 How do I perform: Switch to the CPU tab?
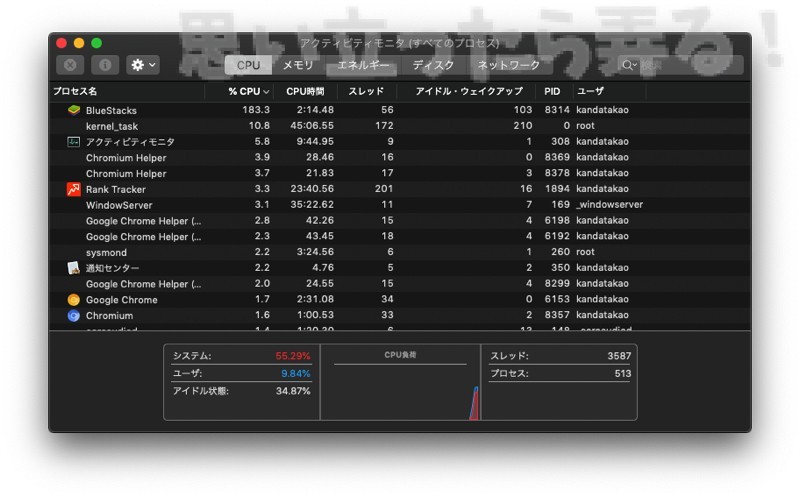(x=248, y=65)
